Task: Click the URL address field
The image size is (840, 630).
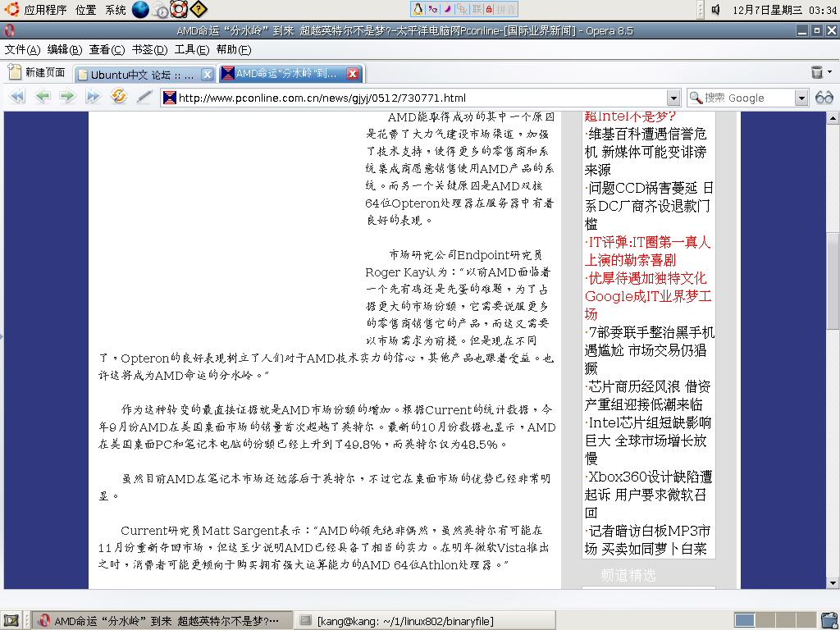Action: point(421,98)
